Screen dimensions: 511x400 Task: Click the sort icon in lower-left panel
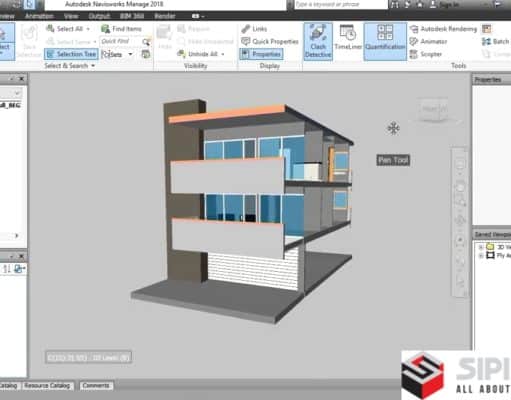click(x=6, y=269)
